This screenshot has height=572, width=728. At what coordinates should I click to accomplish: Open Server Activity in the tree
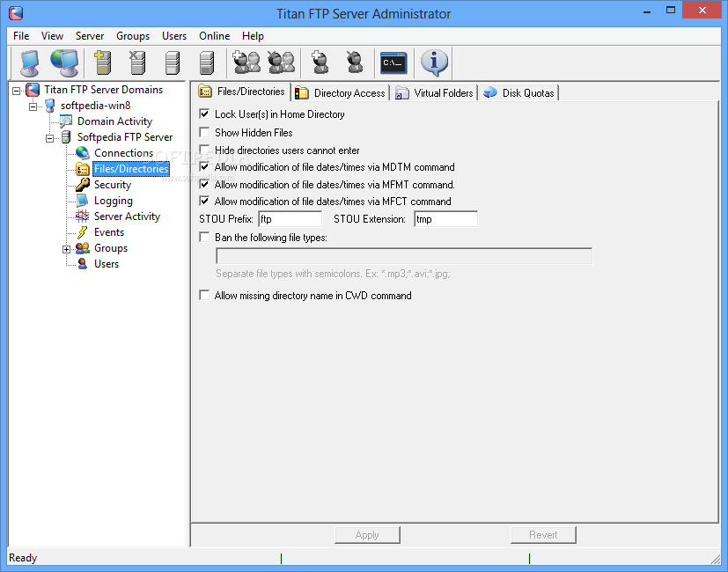[x=127, y=216]
